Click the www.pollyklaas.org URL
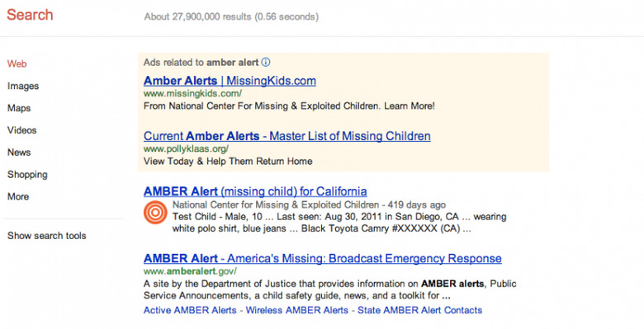Image resolution: width=644 pixels, height=329 pixels. coord(186,149)
